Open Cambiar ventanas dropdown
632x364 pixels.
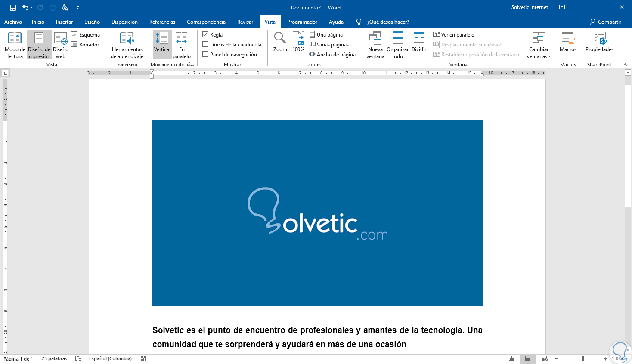point(539,45)
